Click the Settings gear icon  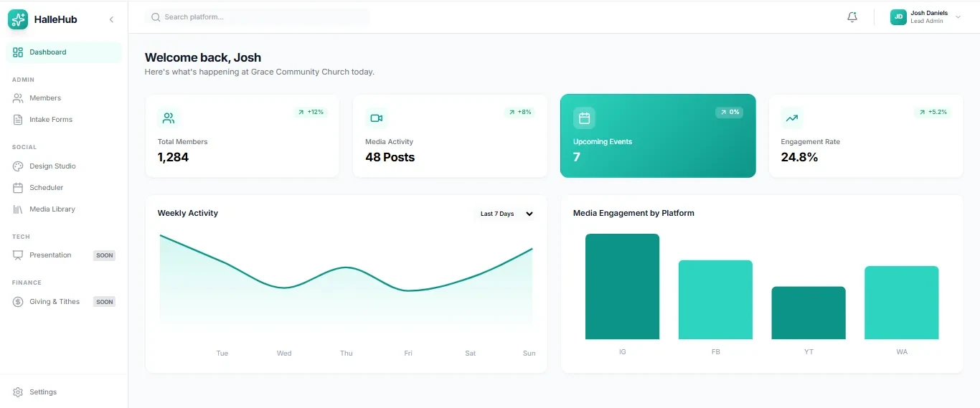pyautogui.click(x=18, y=392)
